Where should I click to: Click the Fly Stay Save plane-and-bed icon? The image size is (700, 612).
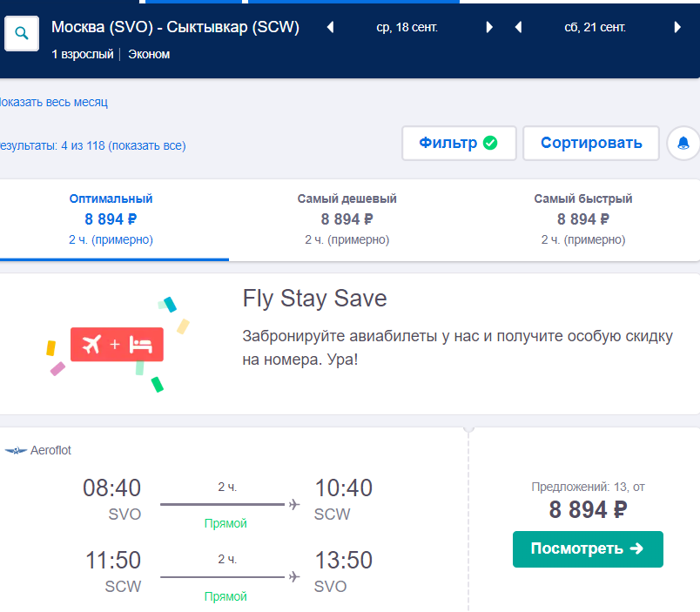pos(117,345)
